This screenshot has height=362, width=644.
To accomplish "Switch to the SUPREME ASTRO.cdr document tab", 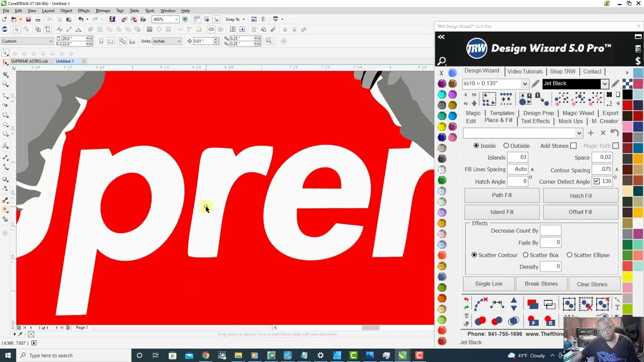I will [30, 61].
